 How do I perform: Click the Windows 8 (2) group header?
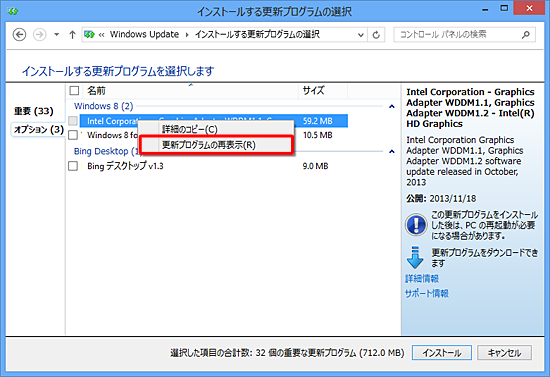click(x=103, y=106)
